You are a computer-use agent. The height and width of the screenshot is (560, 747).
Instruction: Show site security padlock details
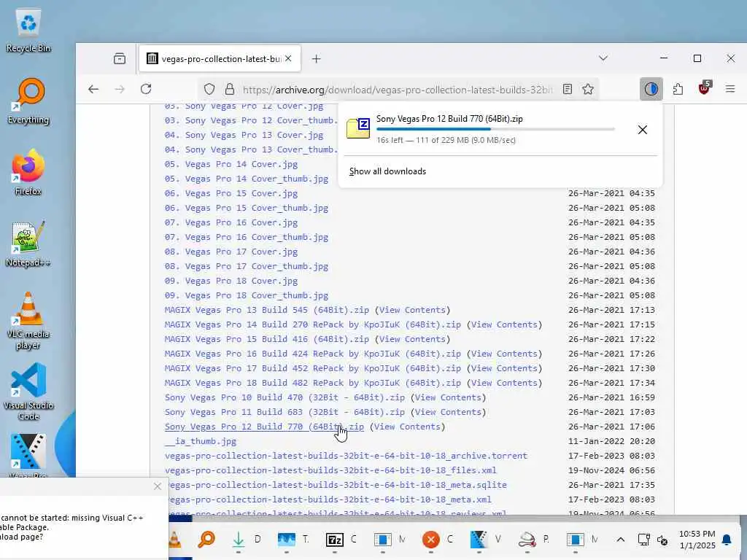[x=230, y=89]
